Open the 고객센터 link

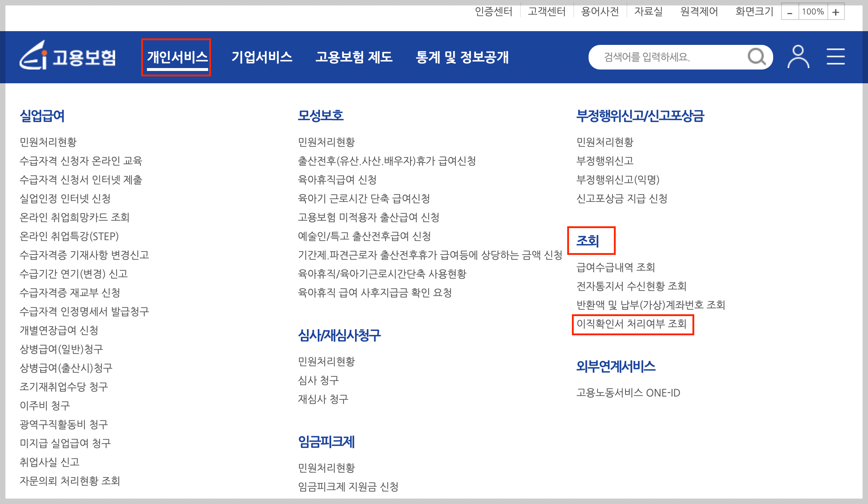(x=547, y=11)
